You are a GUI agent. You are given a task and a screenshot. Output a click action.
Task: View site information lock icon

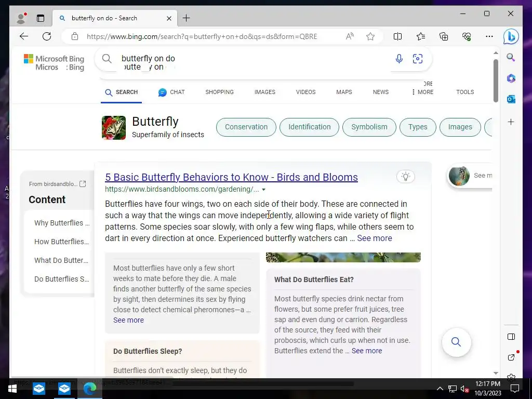point(75,36)
